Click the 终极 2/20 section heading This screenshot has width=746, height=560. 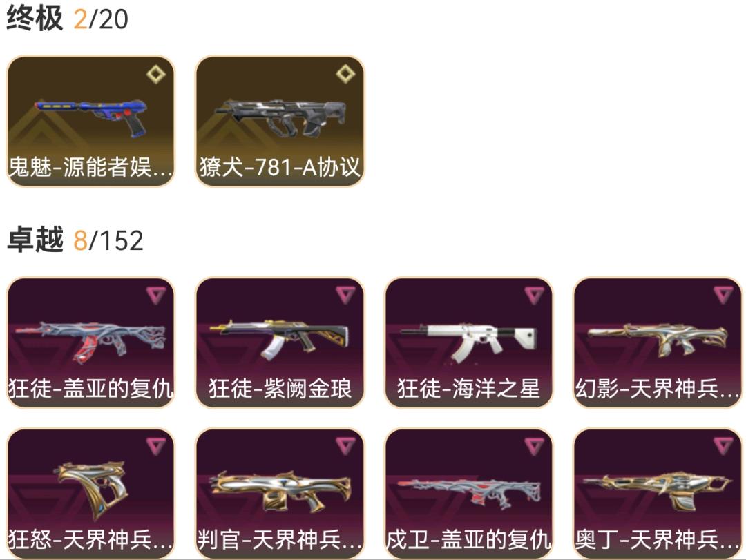point(67,19)
